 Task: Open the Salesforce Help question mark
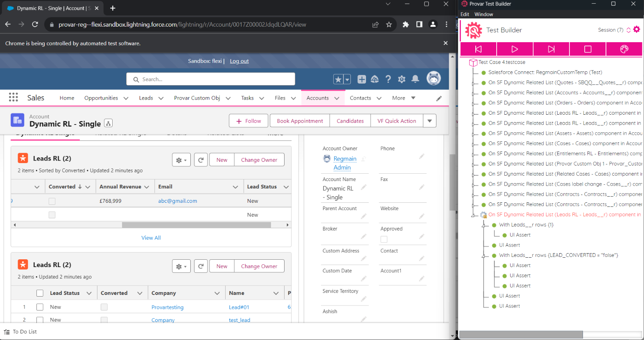pyautogui.click(x=388, y=79)
